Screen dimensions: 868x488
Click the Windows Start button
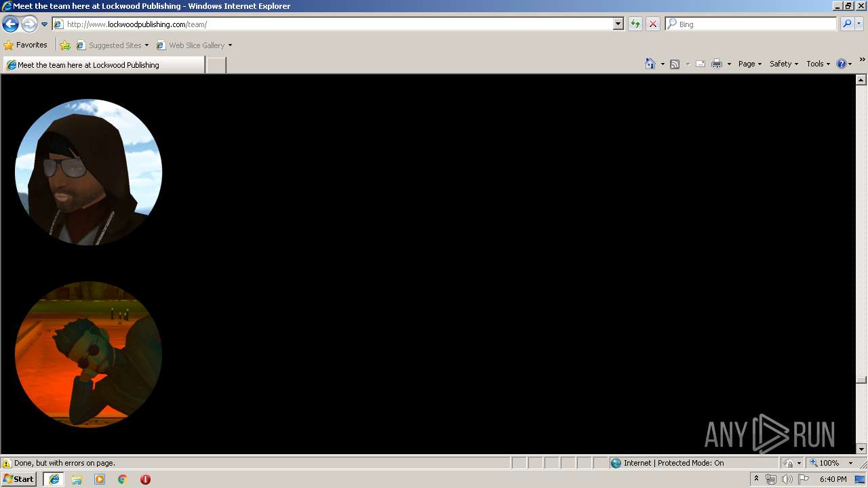click(18, 479)
